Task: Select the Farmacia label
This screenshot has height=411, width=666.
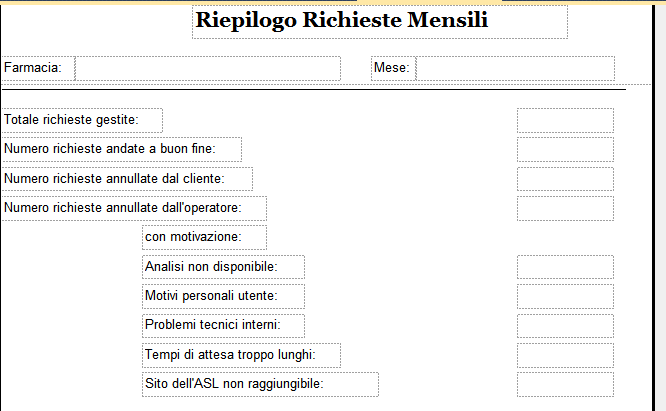Action: click(x=38, y=68)
